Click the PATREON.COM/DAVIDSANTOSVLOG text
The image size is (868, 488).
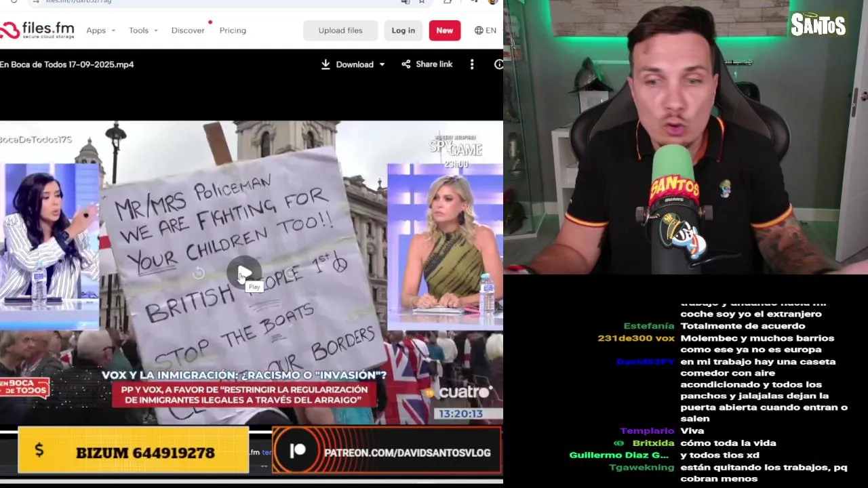407,453
